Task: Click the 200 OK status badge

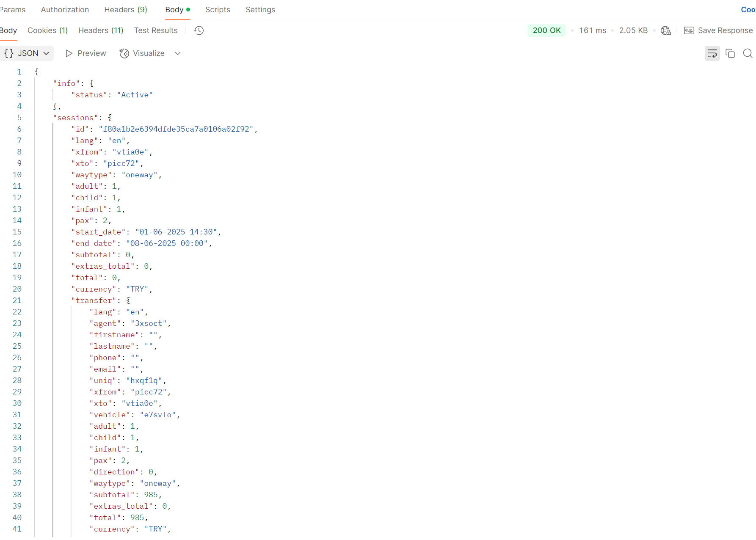Action: click(546, 30)
